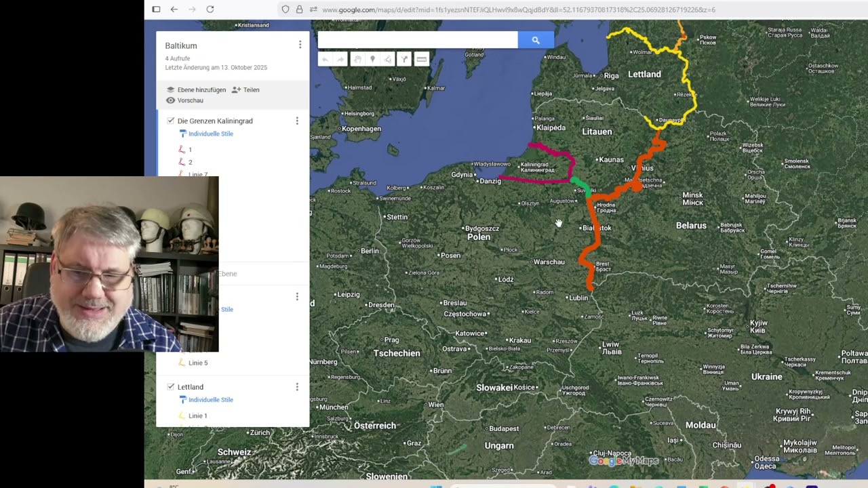Click the Ukraine country label on the map
Image resolution: width=868 pixels, height=488 pixels.
(x=766, y=376)
